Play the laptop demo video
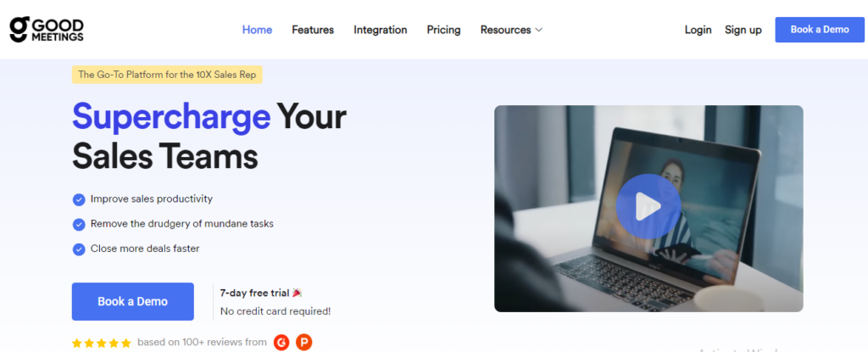Image resolution: width=868 pixels, height=352 pixels. pyautogui.click(x=648, y=206)
